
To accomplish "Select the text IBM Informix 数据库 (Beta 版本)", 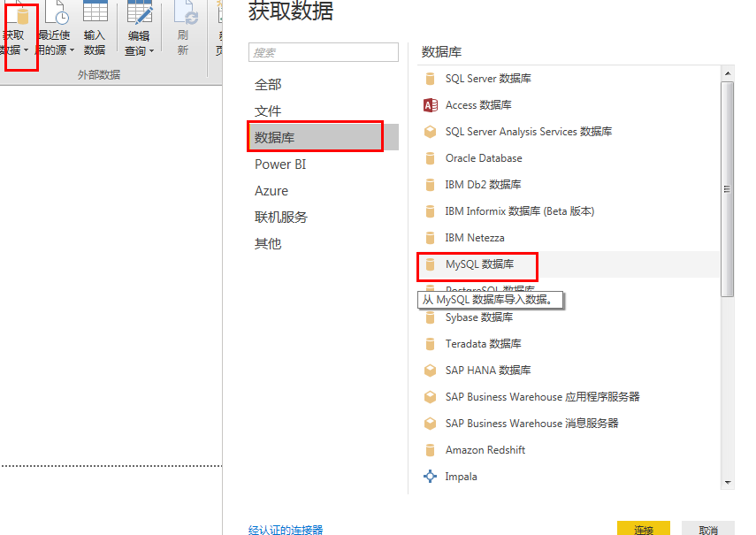I will pyautogui.click(x=520, y=211).
